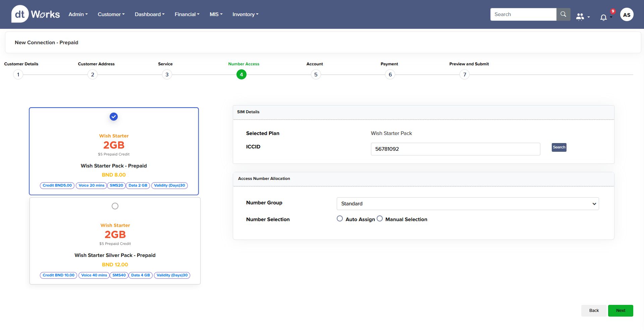Image resolution: width=644 pixels, height=330 pixels.
Task: Open the AS user avatar
Action: click(x=627, y=15)
